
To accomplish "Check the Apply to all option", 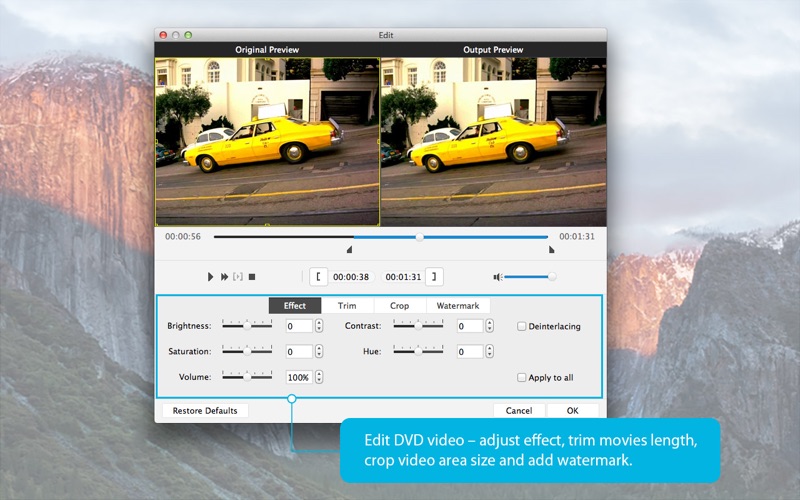I will point(522,378).
